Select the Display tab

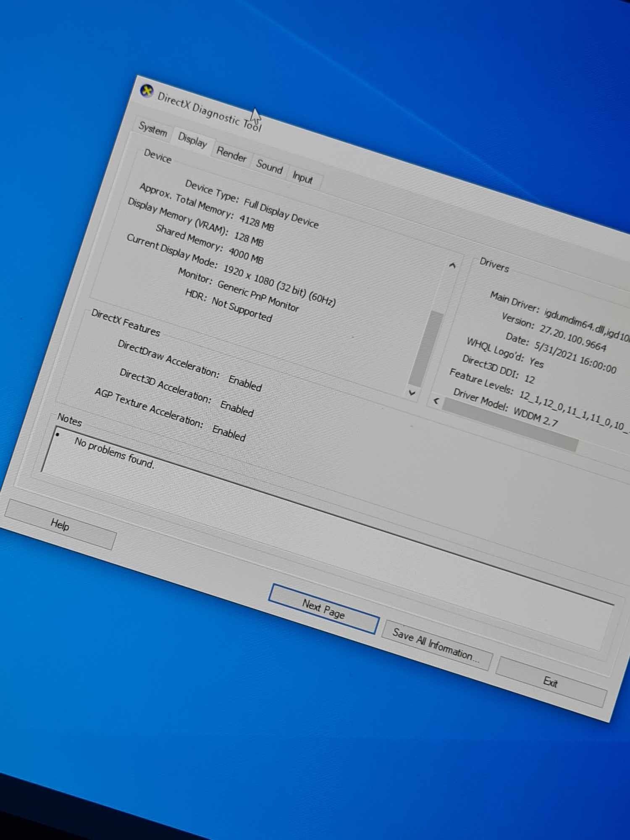pos(192,140)
